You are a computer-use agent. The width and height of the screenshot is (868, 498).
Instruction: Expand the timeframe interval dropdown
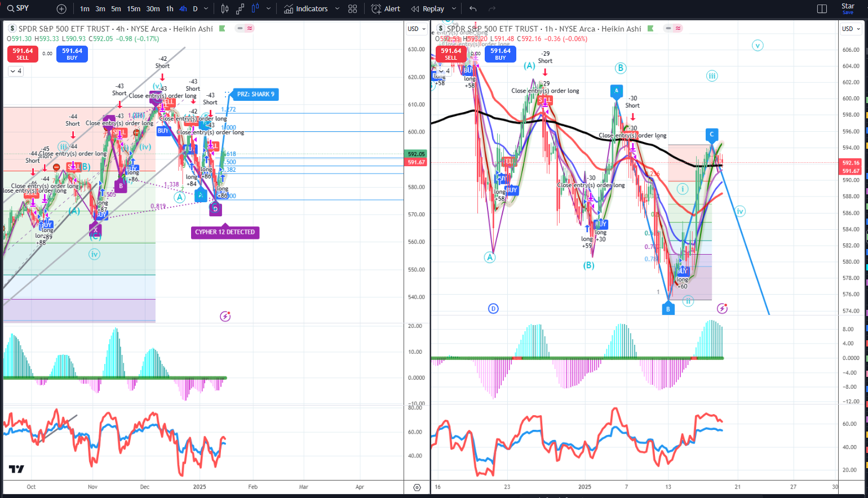coord(206,8)
